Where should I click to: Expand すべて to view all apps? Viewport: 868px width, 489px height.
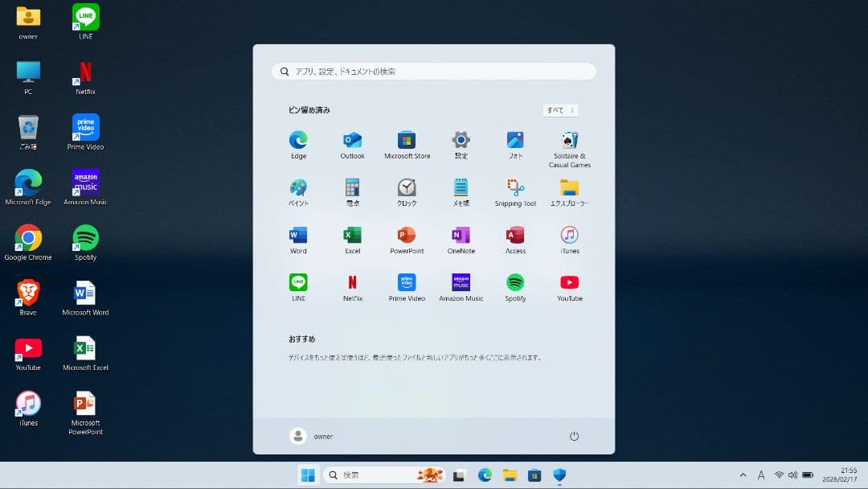pos(559,110)
